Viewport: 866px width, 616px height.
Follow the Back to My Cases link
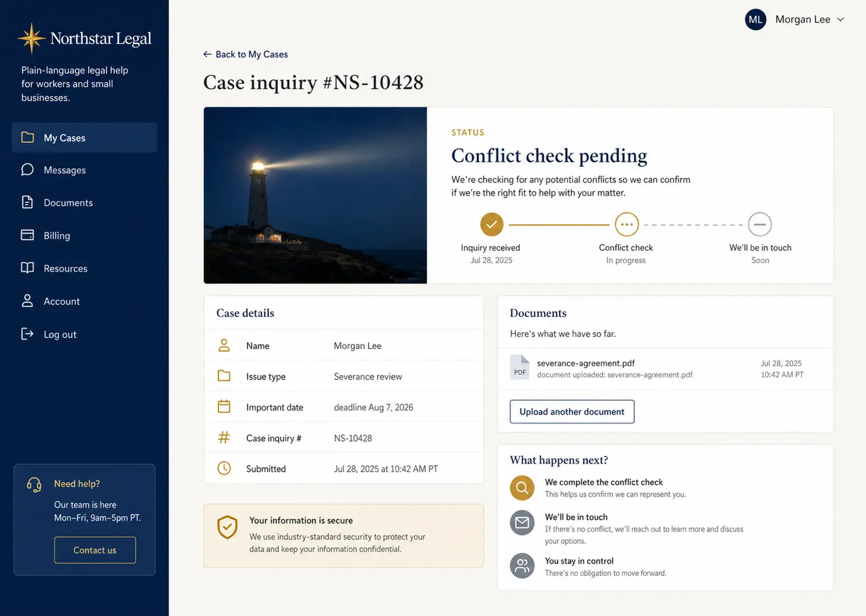tap(245, 54)
